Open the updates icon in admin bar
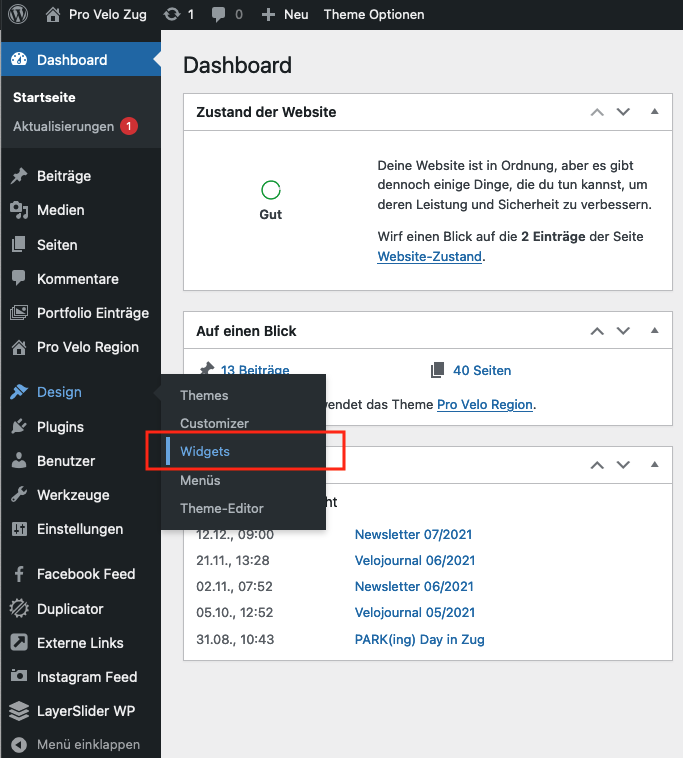The width and height of the screenshot is (683, 758). coord(172,15)
